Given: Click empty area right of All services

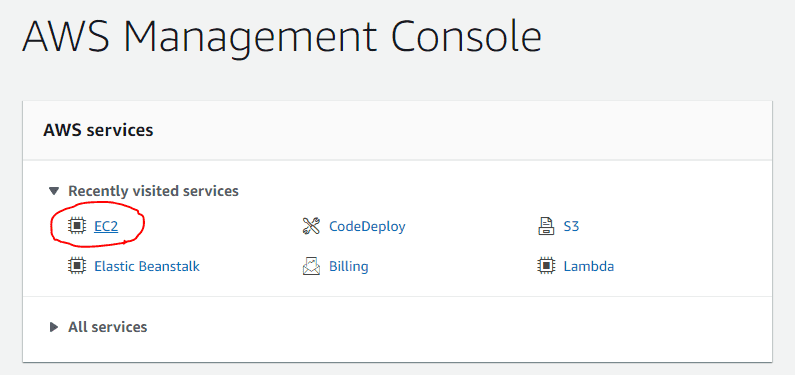Looking at the screenshot, I should 456,327.
